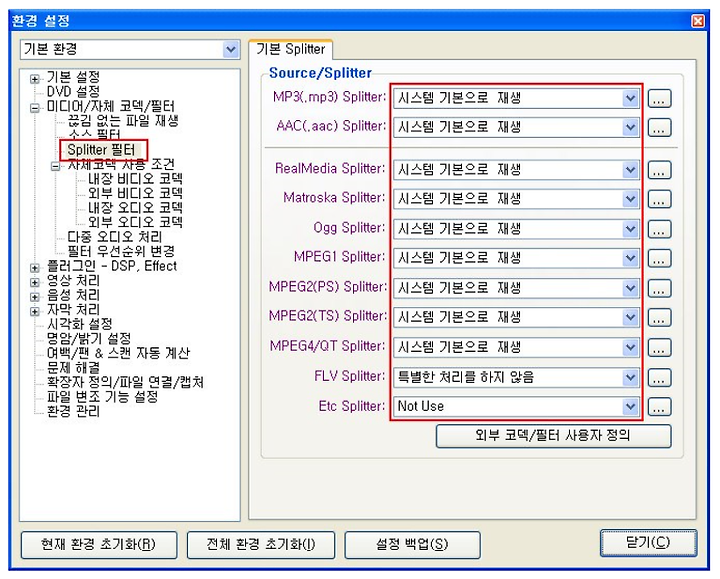The width and height of the screenshot is (720, 579).
Task: Open the Etc Splitter dropdown
Action: click(x=516, y=406)
